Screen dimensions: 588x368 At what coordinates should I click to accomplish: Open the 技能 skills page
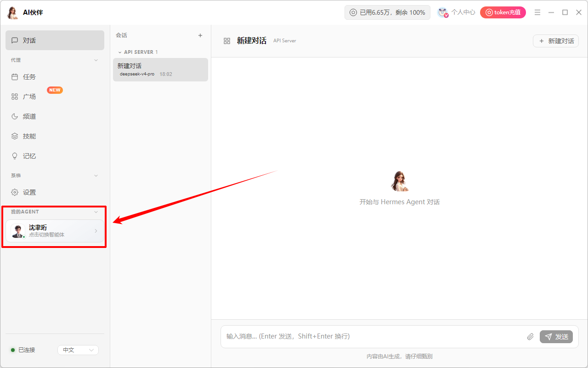55,136
